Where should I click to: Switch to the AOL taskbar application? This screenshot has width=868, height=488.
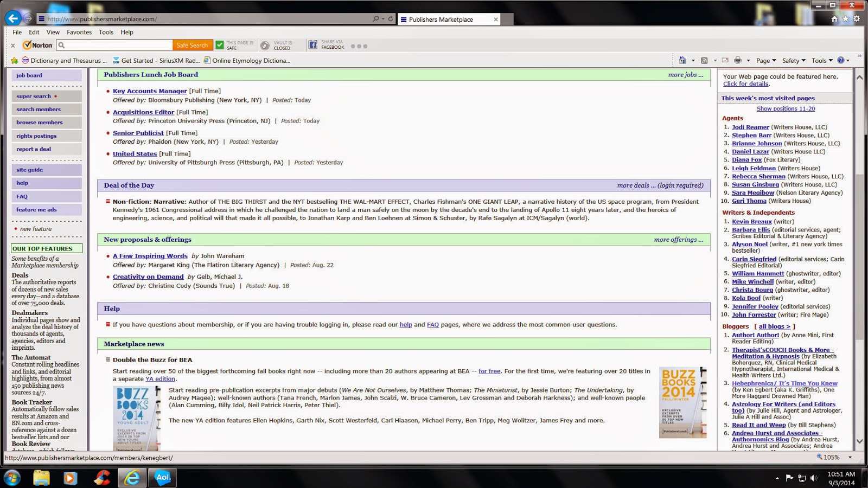click(x=163, y=478)
